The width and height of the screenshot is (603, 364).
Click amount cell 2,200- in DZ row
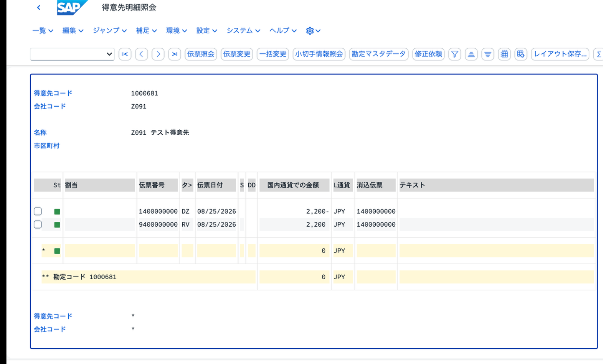click(x=295, y=211)
